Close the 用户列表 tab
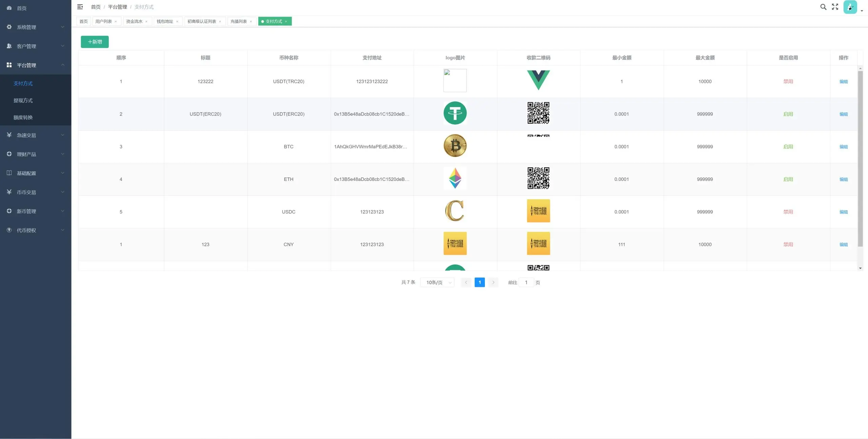Screen dimensions: 868x439 (116, 22)
